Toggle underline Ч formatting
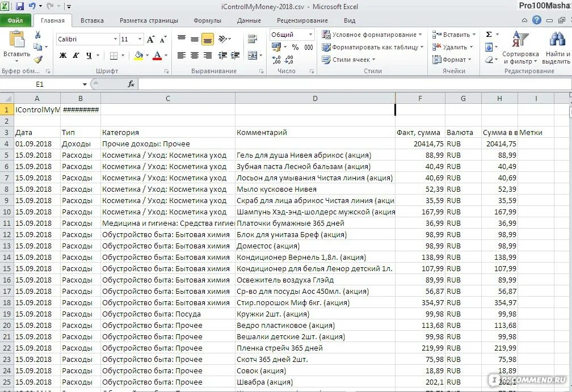The width and height of the screenshot is (572, 392). point(89,56)
